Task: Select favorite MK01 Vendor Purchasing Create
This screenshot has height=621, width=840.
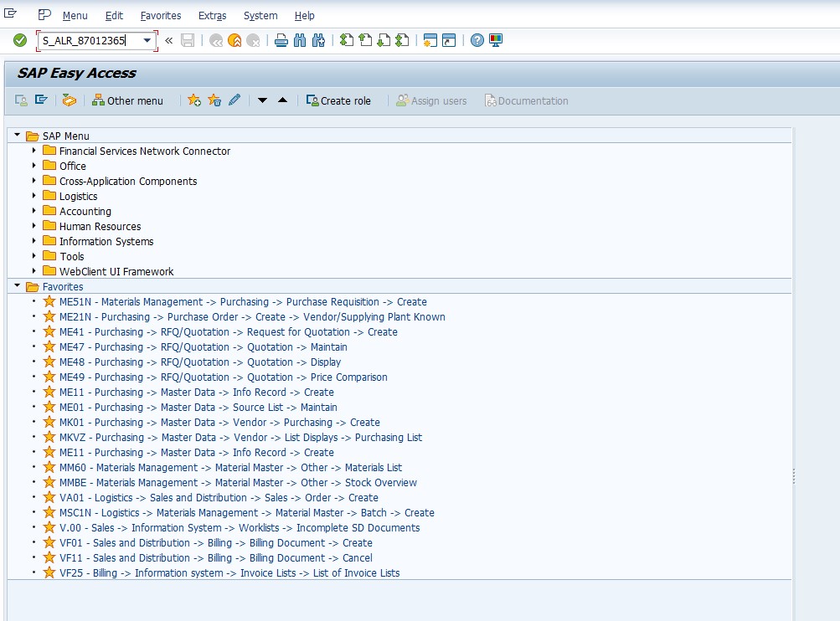Action: tap(219, 423)
